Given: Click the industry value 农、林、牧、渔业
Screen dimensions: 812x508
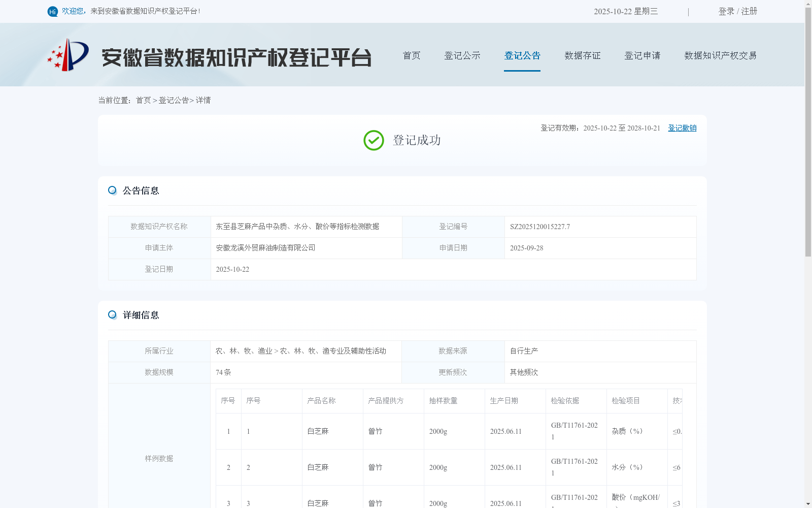Looking at the screenshot, I should pyautogui.click(x=244, y=351).
